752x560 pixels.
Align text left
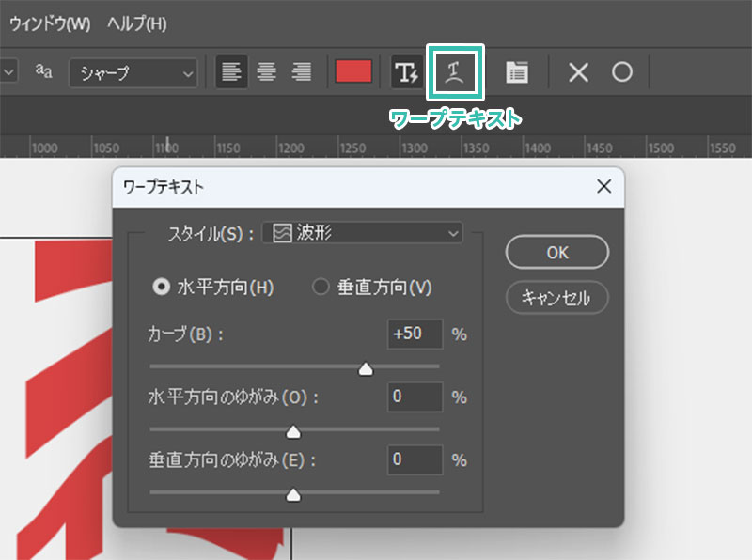click(231, 72)
